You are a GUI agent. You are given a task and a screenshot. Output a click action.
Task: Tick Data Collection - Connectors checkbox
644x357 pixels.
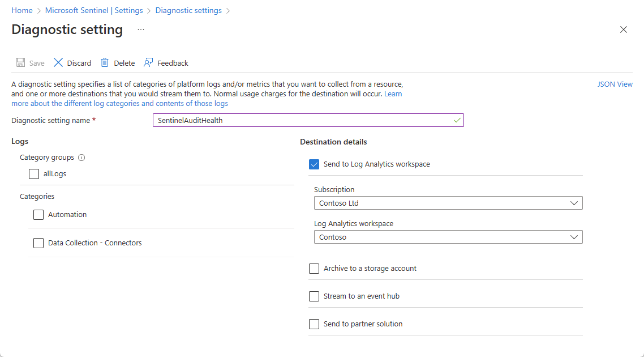tap(38, 243)
